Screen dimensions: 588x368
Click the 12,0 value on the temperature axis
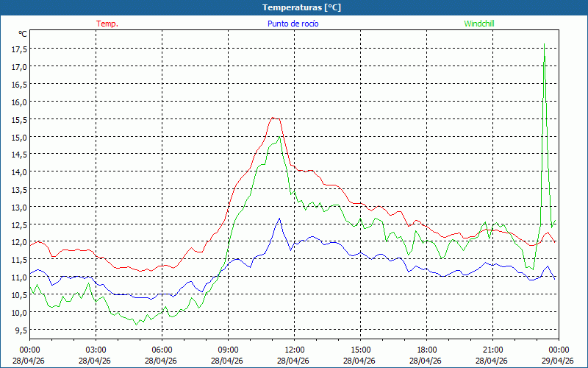click(19, 242)
